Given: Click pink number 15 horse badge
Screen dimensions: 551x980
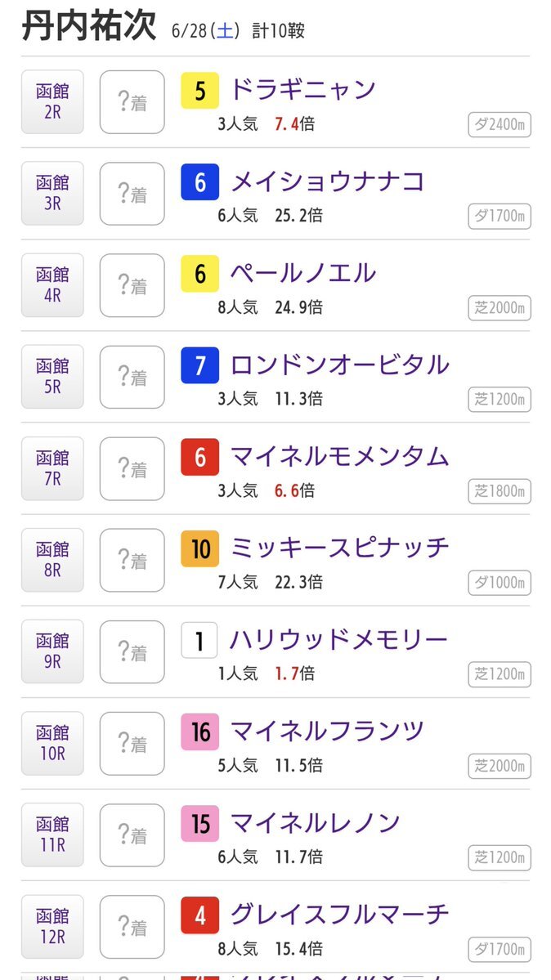Looking at the screenshot, I should 200,824.
